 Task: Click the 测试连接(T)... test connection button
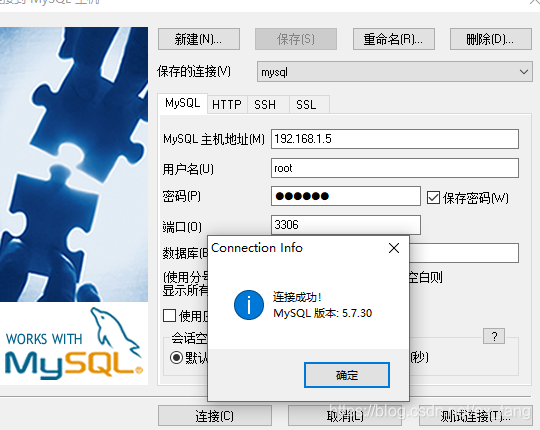(x=476, y=416)
